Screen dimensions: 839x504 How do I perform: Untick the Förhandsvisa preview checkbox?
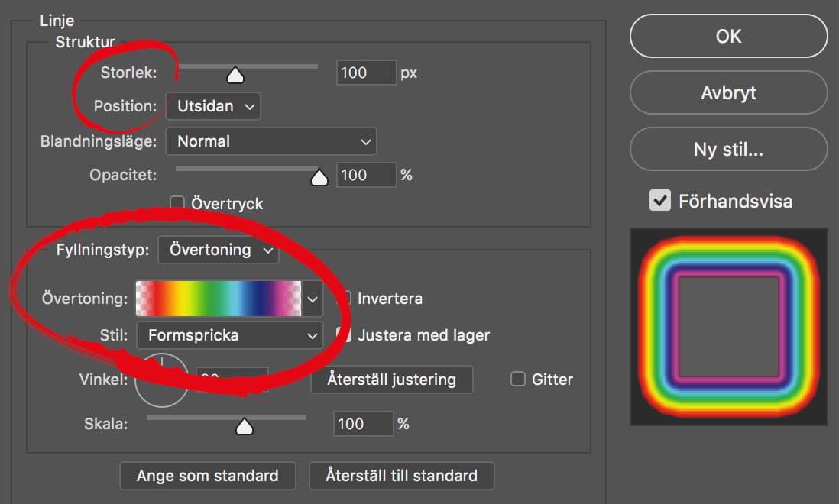click(660, 200)
